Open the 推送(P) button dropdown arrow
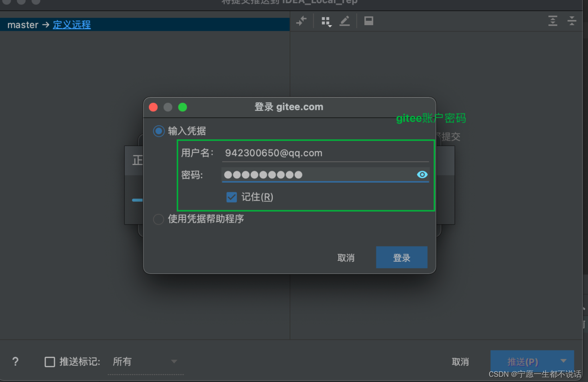This screenshot has height=382, width=588. [x=564, y=361]
